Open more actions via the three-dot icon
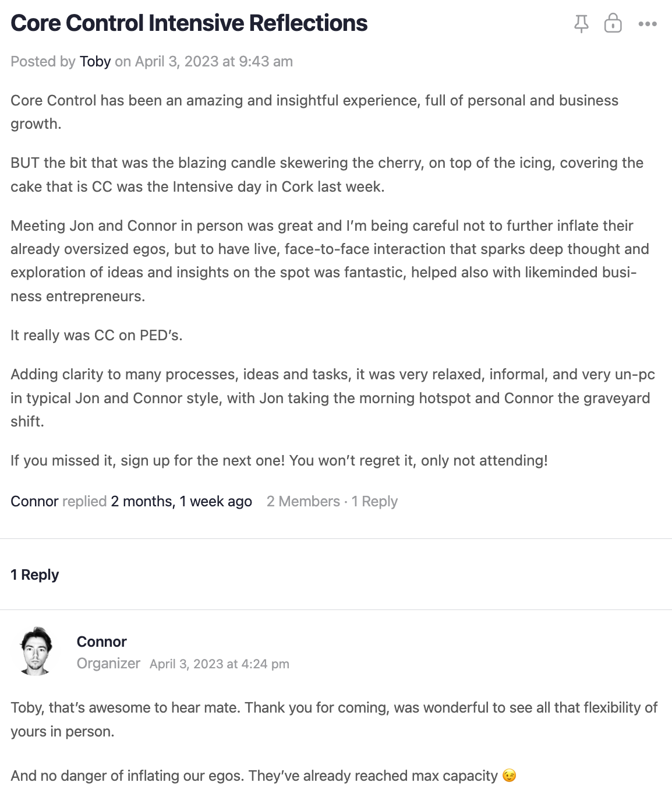 coord(648,23)
